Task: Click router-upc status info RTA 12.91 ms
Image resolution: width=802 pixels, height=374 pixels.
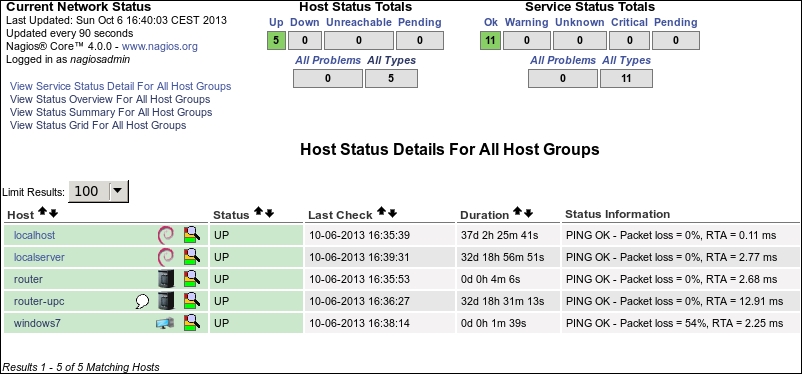Action: [675, 301]
